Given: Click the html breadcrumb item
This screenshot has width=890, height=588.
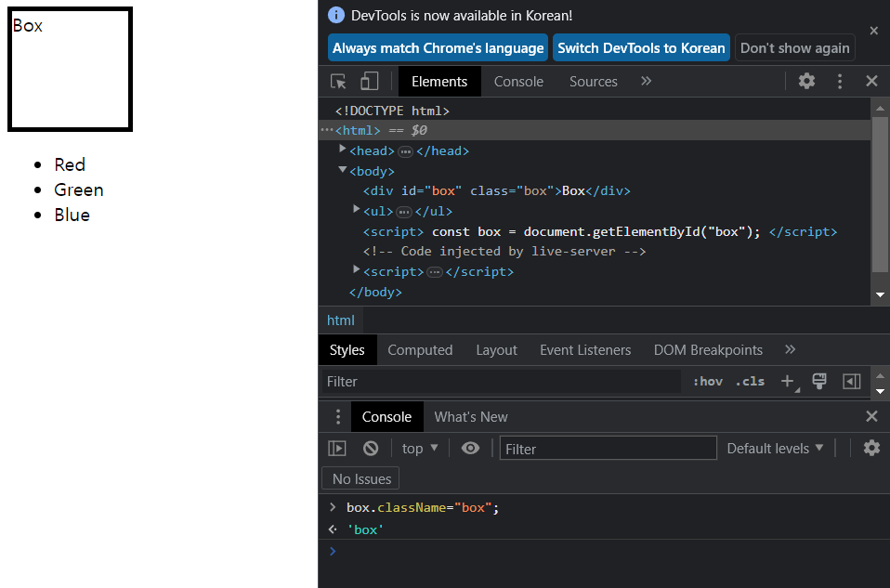Looking at the screenshot, I should point(341,320).
